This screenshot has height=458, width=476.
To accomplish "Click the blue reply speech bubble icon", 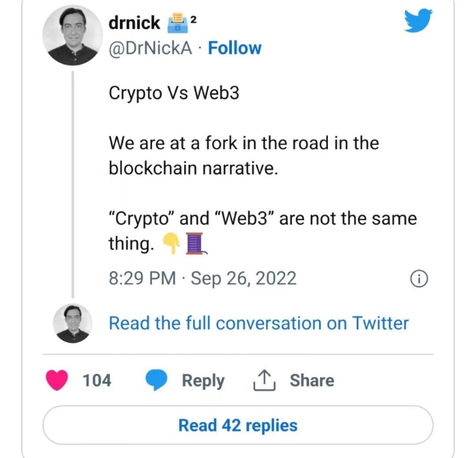I will [156, 380].
